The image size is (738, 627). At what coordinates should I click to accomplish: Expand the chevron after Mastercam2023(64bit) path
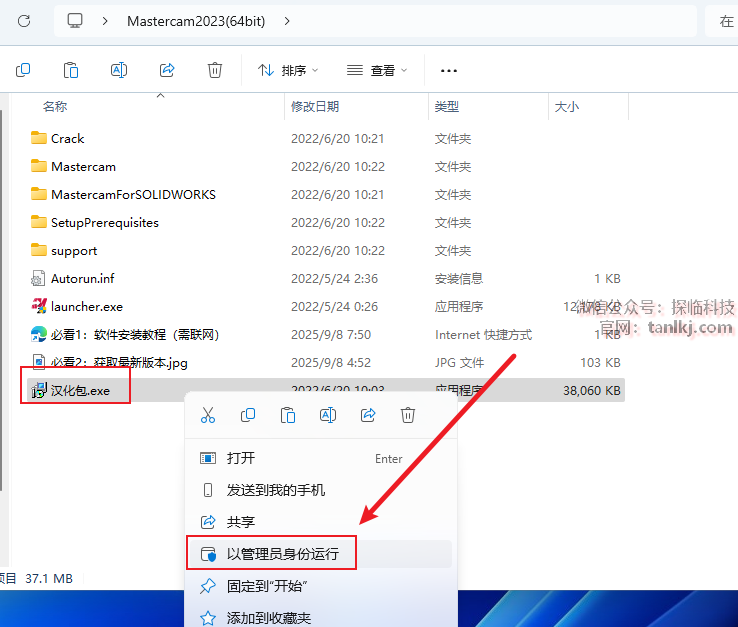[x=287, y=20]
